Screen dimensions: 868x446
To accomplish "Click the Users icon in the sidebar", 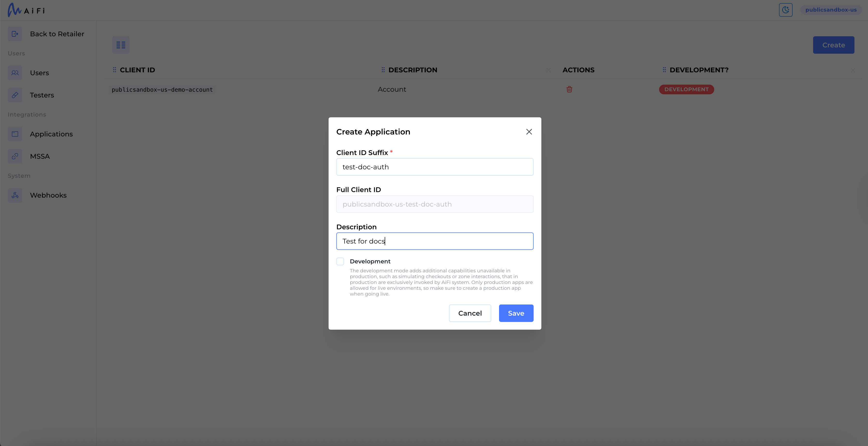I will click(15, 73).
